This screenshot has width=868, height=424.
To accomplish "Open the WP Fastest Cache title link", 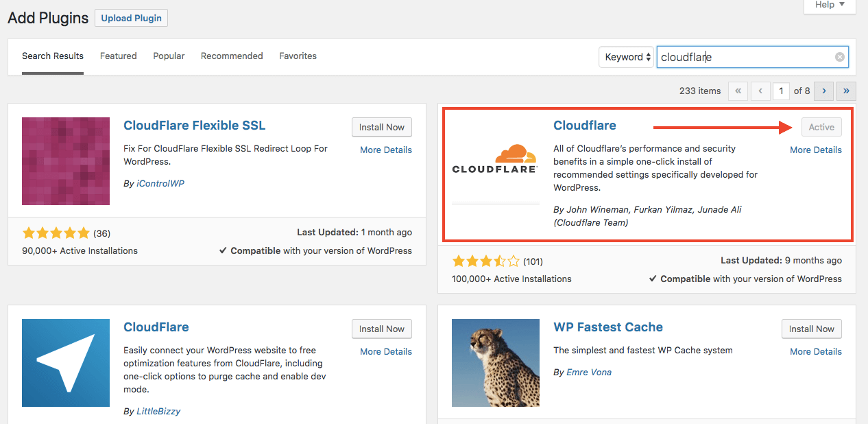I will pos(608,327).
